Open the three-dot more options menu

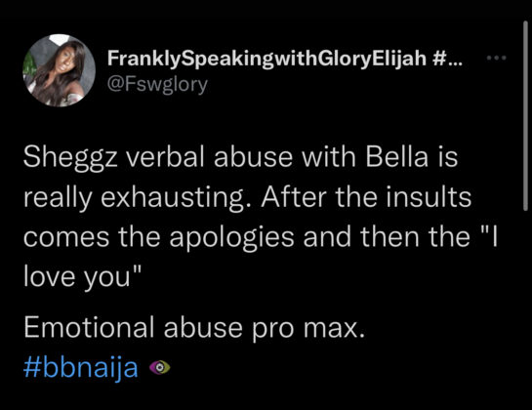pyautogui.click(x=497, y=58)
